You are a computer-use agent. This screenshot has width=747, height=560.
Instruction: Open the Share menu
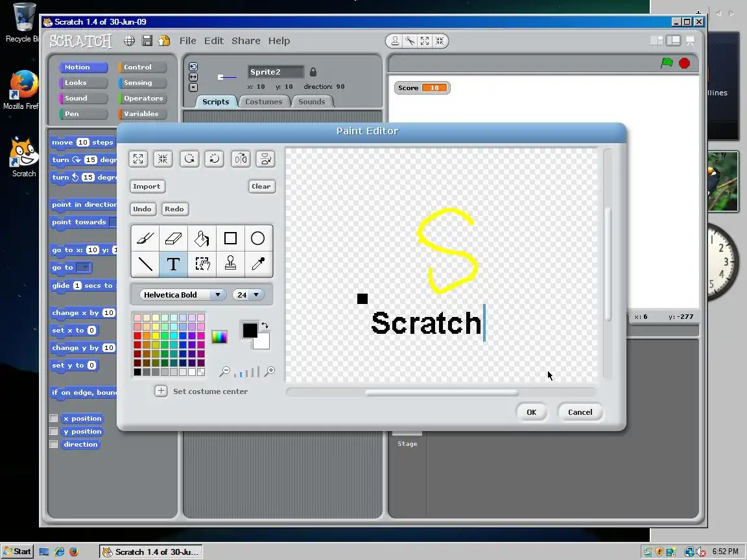coord(246,41)
